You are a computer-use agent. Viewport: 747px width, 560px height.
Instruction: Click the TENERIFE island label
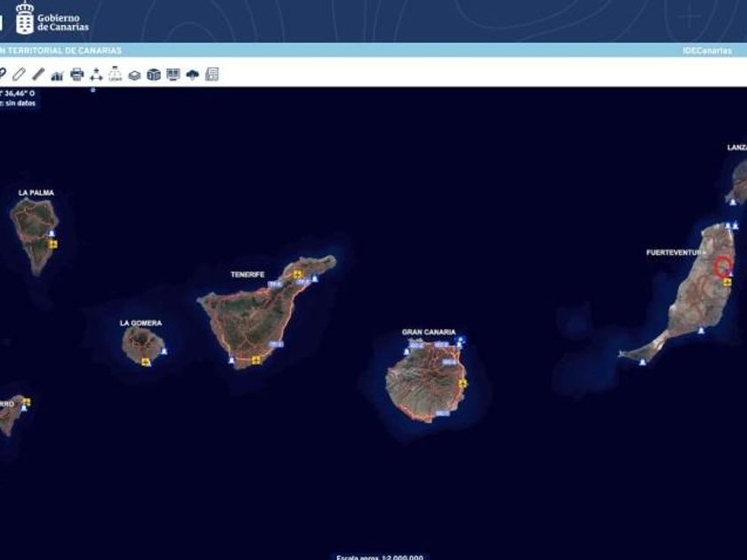pyautogui.click(x=248, y=275)
